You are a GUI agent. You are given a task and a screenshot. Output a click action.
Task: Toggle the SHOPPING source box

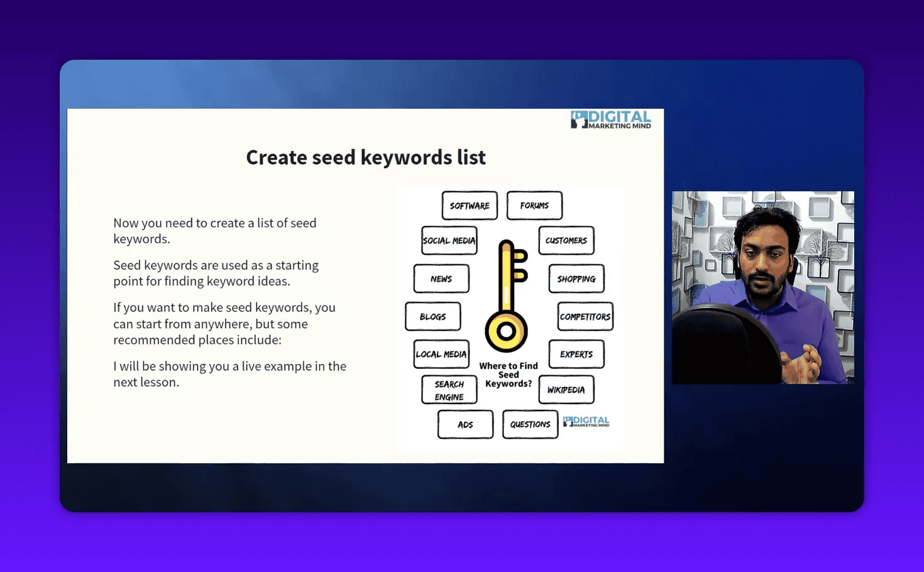click(x=576, y=278)
